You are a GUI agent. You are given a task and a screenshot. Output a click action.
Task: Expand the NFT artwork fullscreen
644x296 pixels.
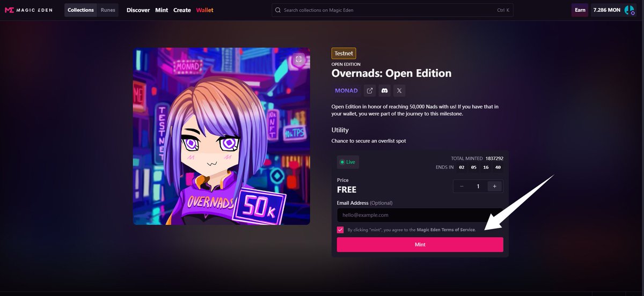pyautogui.click(x=299, y=59)
